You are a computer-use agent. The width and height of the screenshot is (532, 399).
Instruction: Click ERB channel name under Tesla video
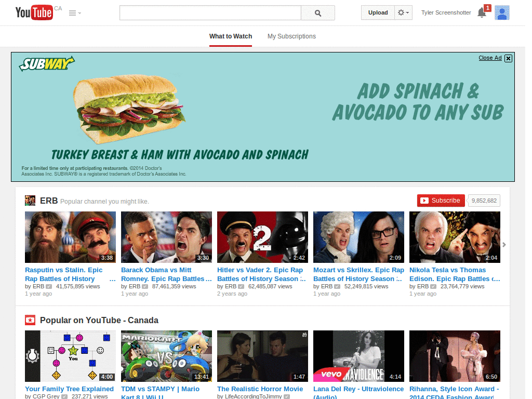pyautogui.click(x=423, y=286)
